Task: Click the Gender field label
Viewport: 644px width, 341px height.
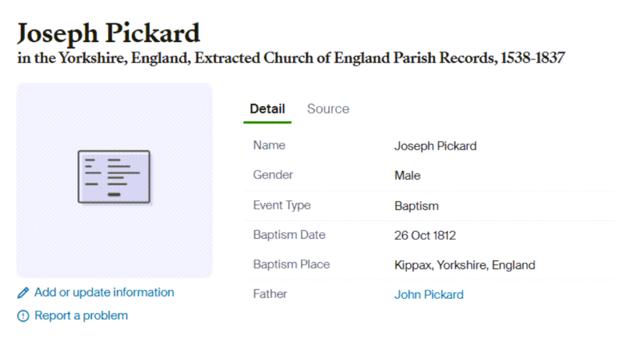Action: click(x=273, y=175)
